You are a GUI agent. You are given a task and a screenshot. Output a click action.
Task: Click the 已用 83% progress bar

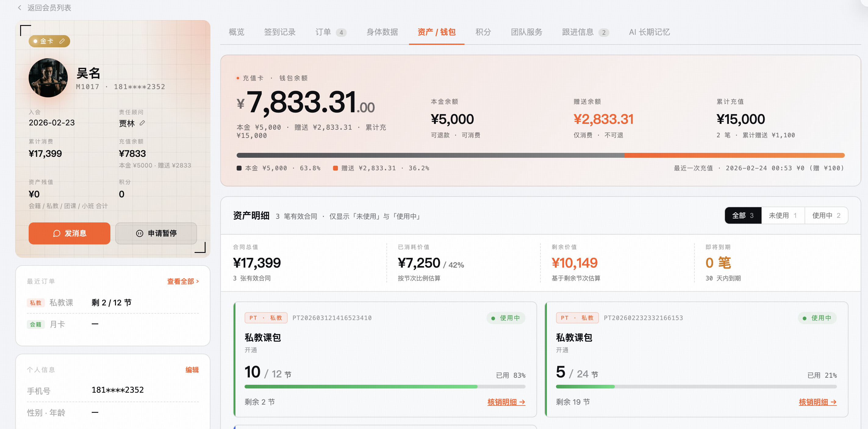(385, 387)
